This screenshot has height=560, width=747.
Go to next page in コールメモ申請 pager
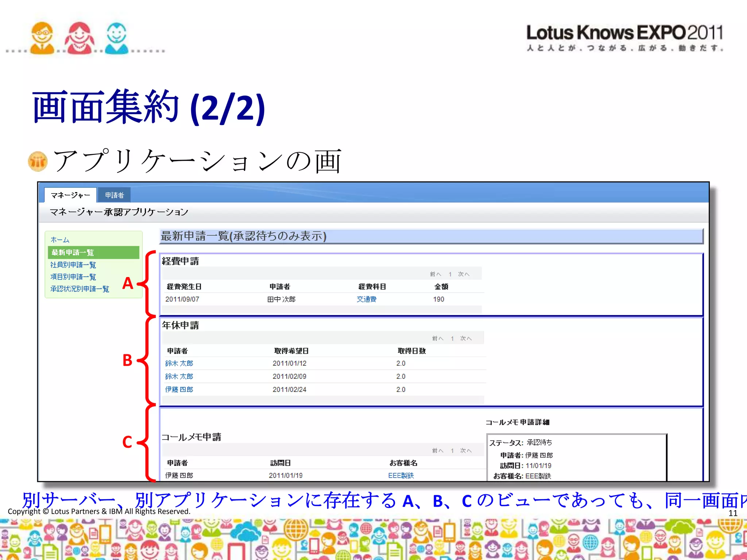[466, 451]
